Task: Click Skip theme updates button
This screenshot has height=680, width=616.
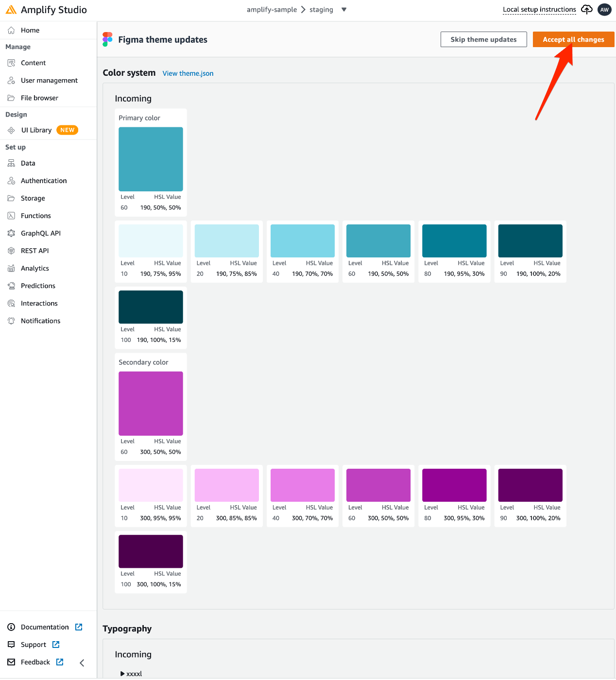Action: point(484,39)
